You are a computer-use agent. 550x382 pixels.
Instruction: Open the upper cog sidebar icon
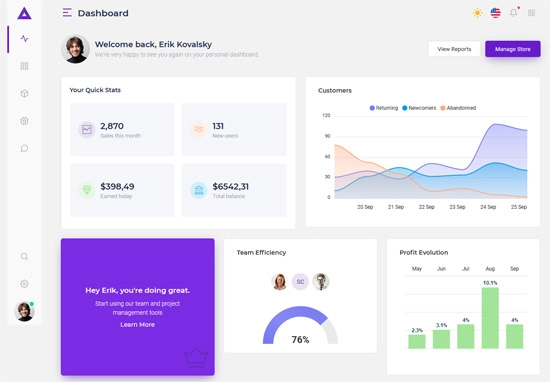(24, 121)
